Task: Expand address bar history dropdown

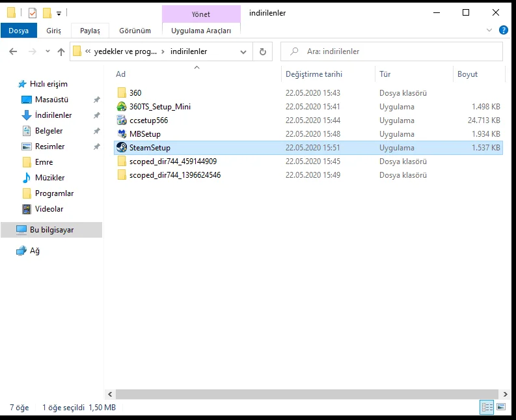Action: (x=243, y=51)
